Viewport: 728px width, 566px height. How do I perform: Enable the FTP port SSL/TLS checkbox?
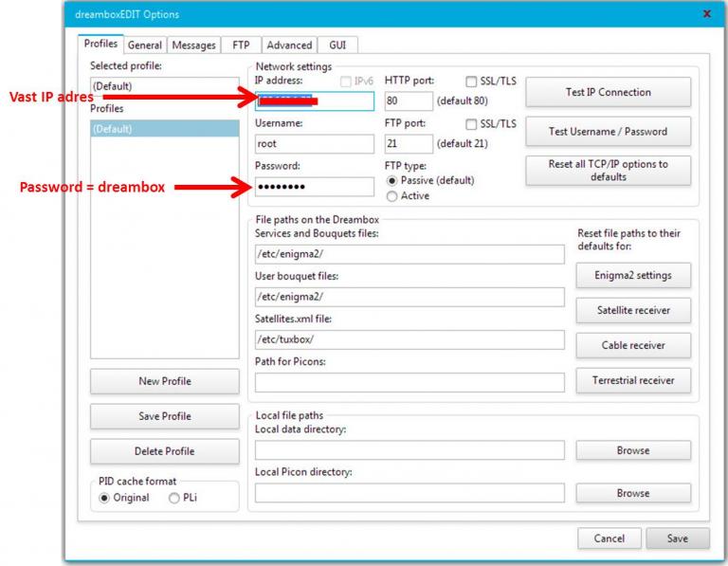click(x=472, y=124)
